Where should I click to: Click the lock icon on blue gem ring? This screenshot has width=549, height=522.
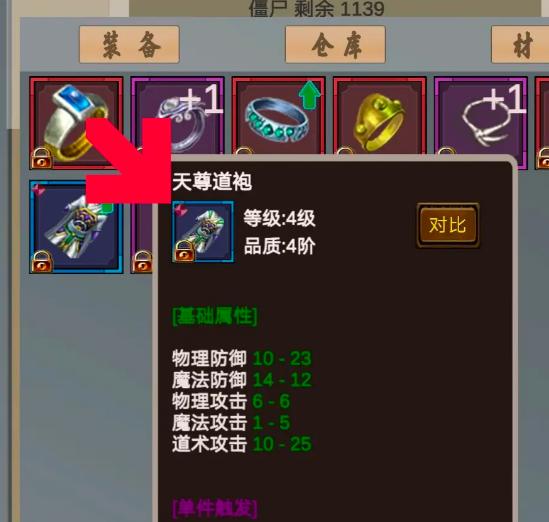pyautogui.click(x=42, y=158)
